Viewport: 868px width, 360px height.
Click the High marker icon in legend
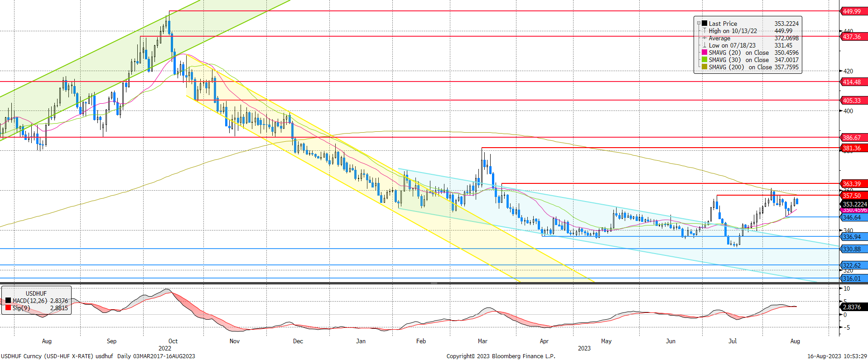704,31
